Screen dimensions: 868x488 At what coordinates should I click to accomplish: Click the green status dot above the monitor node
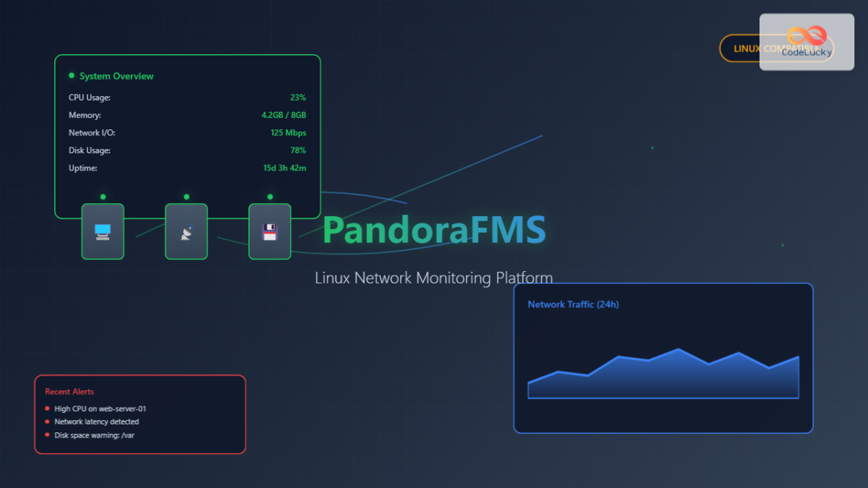pos(102,195)
